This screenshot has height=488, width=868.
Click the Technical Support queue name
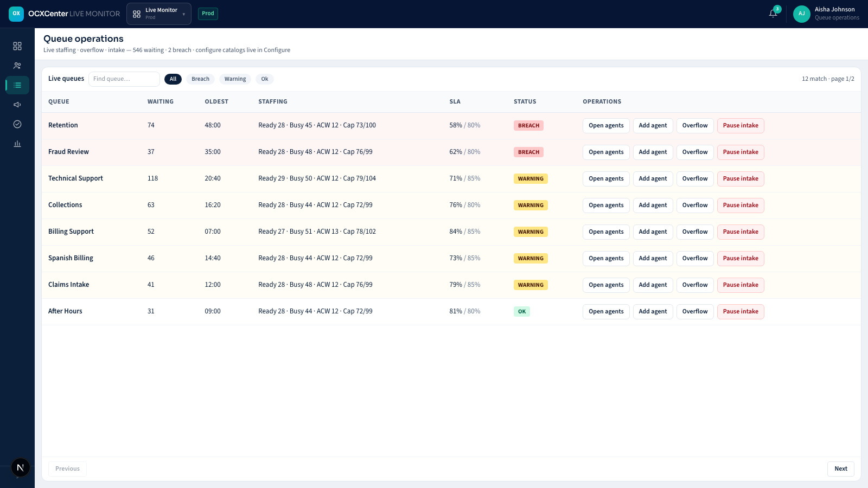point(75,178)
